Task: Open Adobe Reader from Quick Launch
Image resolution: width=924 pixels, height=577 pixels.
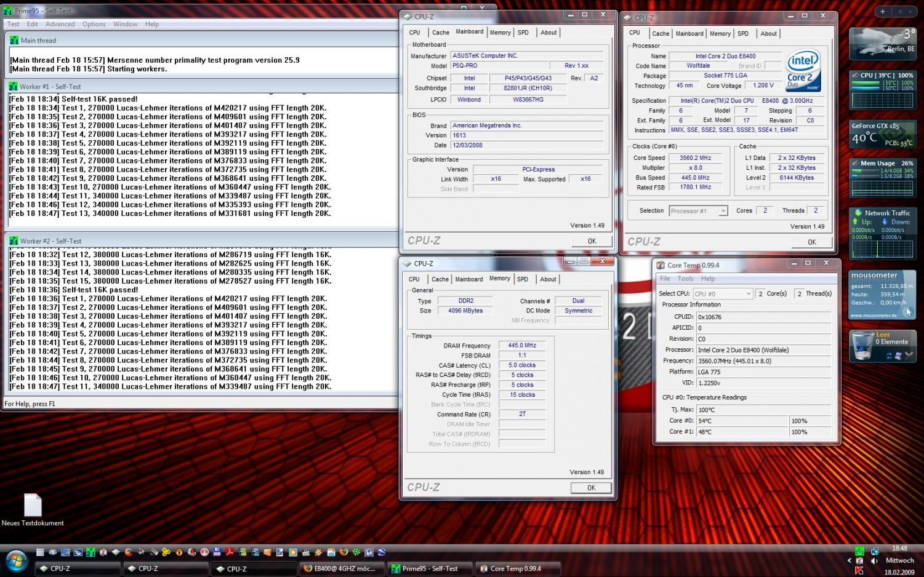Action: coord(229,552)
